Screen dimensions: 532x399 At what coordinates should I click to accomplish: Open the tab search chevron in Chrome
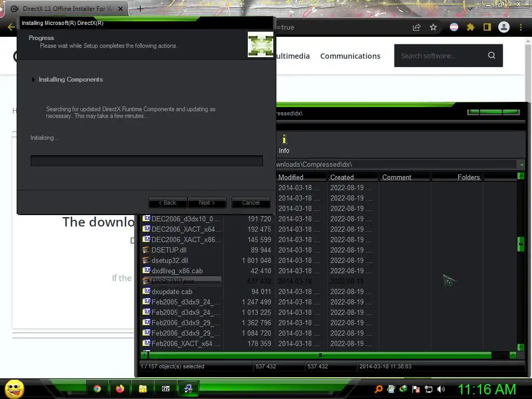[470, 8]
